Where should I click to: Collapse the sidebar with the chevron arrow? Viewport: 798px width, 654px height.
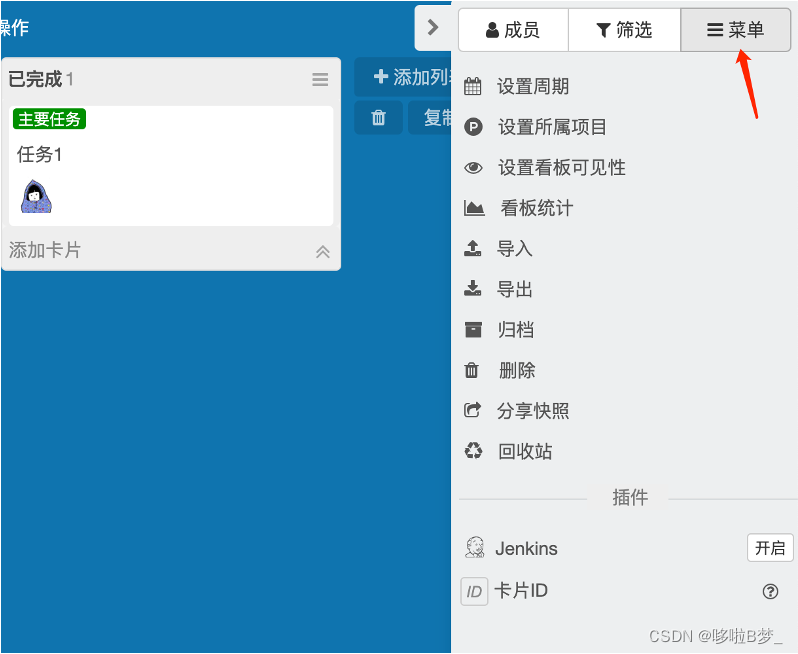click(433, 27)
